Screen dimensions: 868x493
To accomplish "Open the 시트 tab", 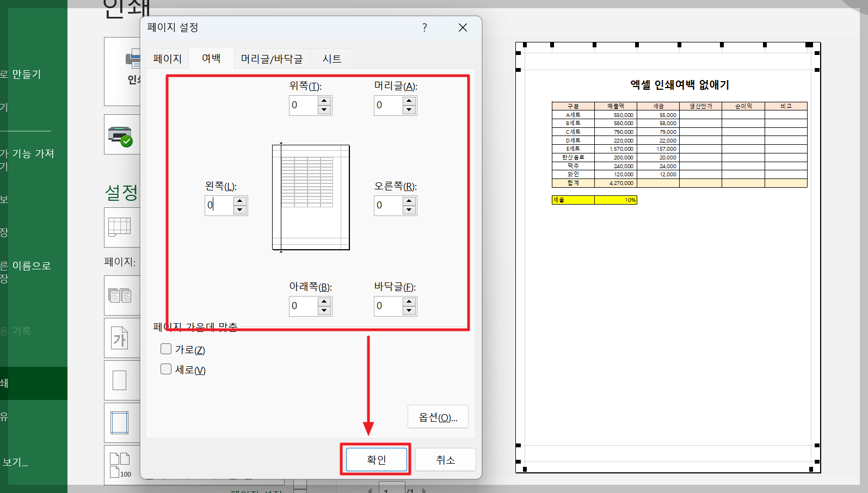I will pos(332,59).
